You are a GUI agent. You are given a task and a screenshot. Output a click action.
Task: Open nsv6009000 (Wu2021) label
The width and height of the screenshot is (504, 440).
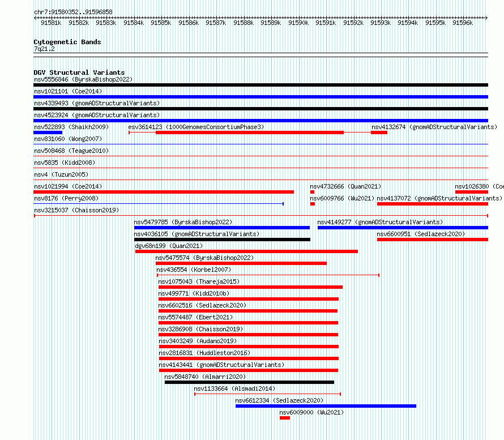coord(311,412)
